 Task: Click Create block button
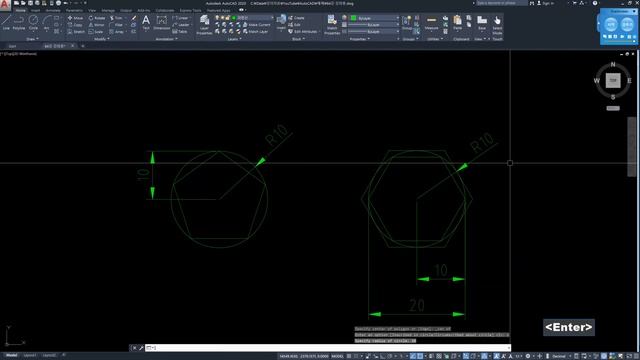(296, 18)
